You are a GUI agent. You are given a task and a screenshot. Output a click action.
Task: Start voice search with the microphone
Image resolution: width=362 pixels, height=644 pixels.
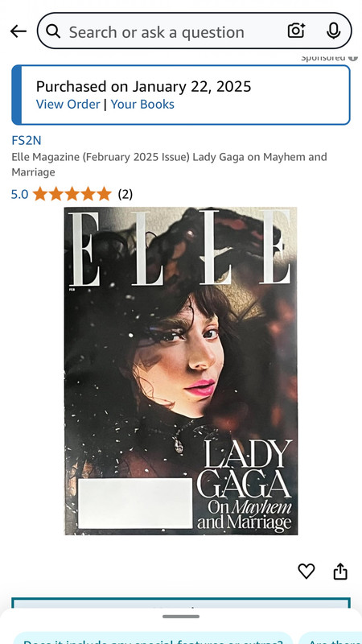click(333, 31)
